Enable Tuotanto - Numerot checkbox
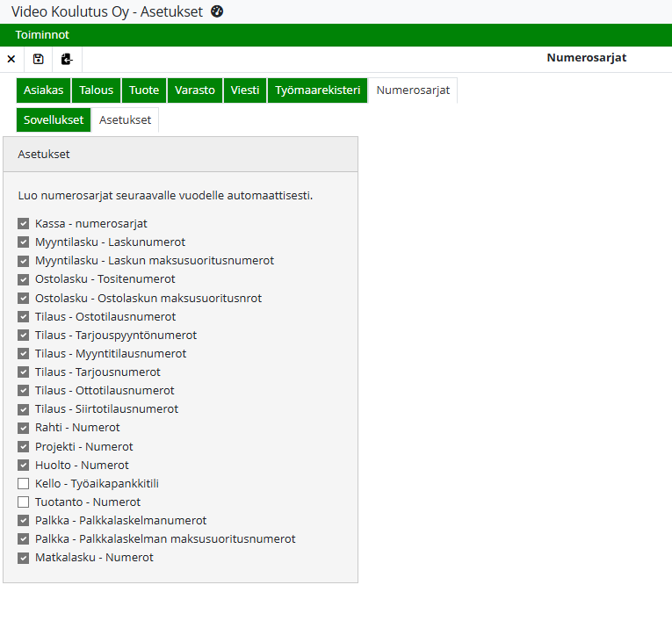Screen dimensions: 672x621 point(24,502)
